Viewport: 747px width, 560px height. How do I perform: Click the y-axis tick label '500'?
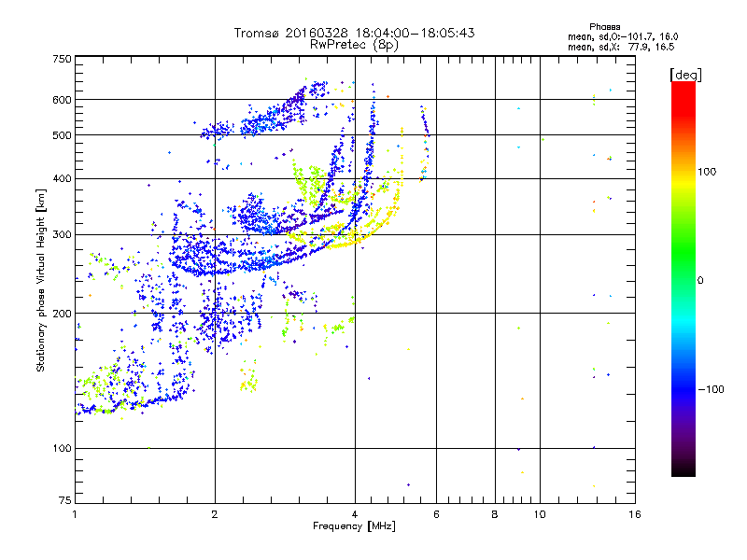[62, 135]
